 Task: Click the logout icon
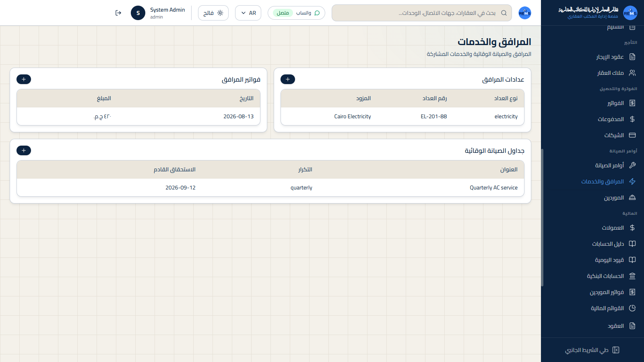[118, 13]
